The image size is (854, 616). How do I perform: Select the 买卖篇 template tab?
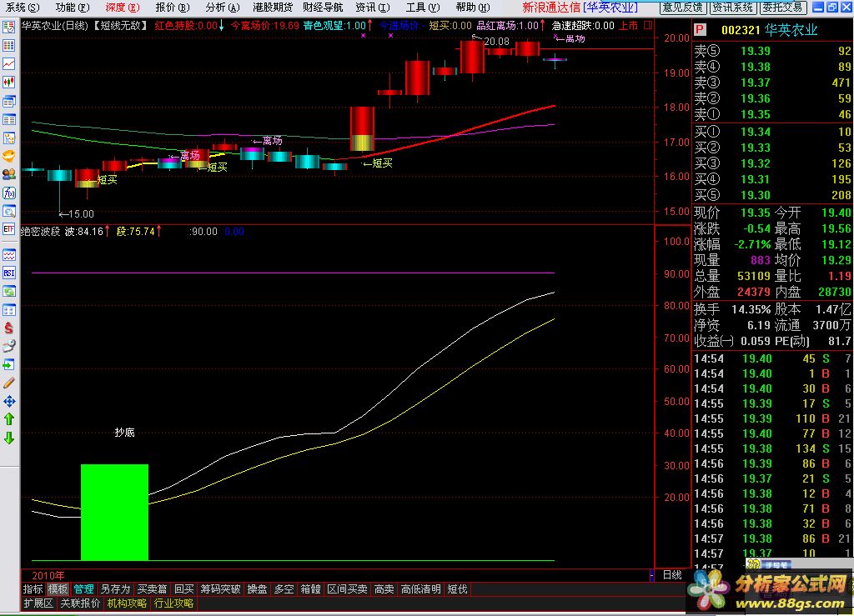[x=152, y=588]
